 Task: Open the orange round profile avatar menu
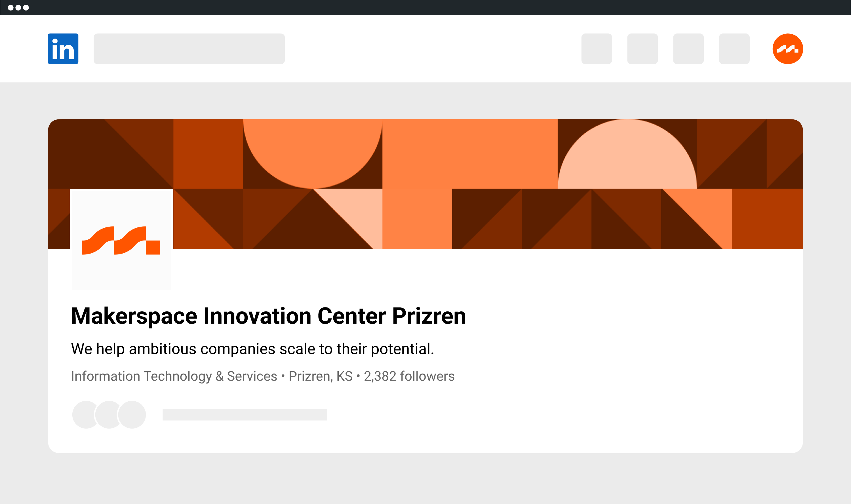point(787,48)
